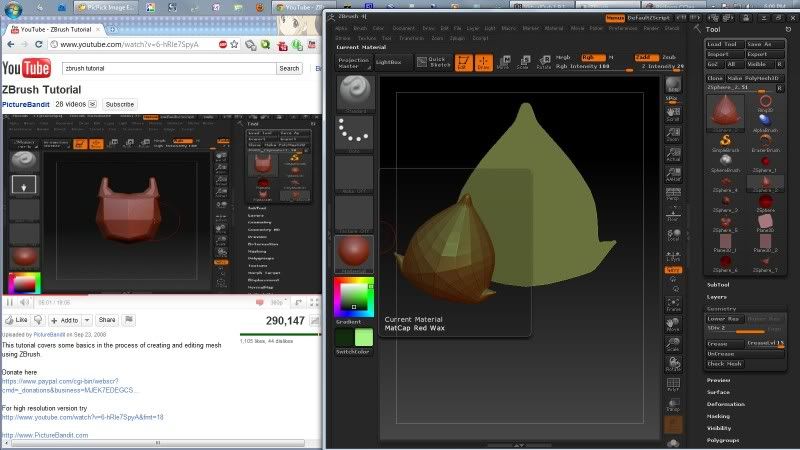This screenshot has width=800, height=450.
Task: Select the ZSphere_1 tool thumbnail
Action: 765,162
